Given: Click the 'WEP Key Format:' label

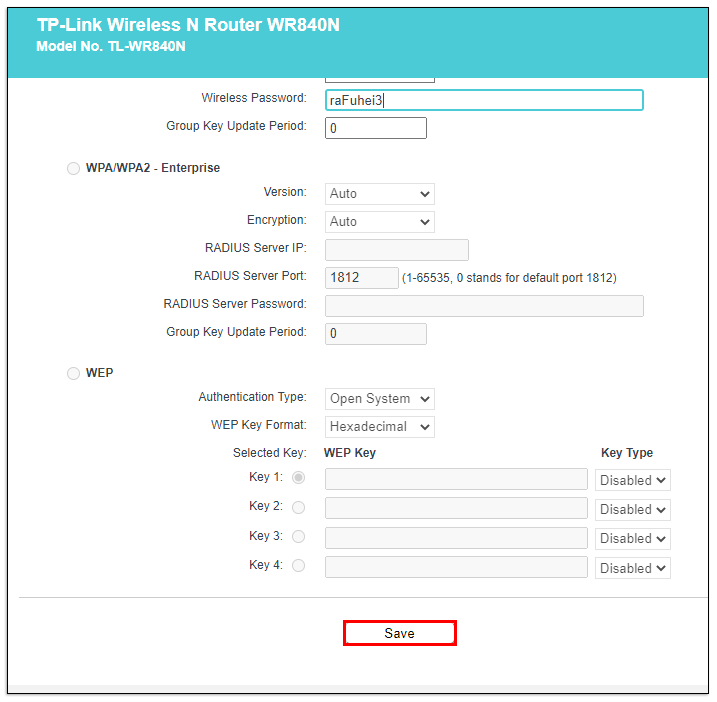Looking at the screenshot, I should click(x=258, y=425).
